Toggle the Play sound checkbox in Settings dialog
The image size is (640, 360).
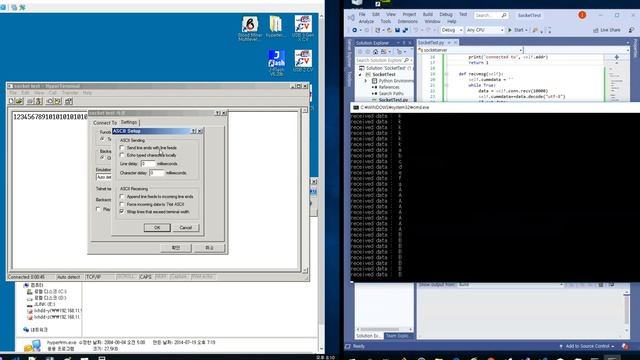click(x=98, y=209)
